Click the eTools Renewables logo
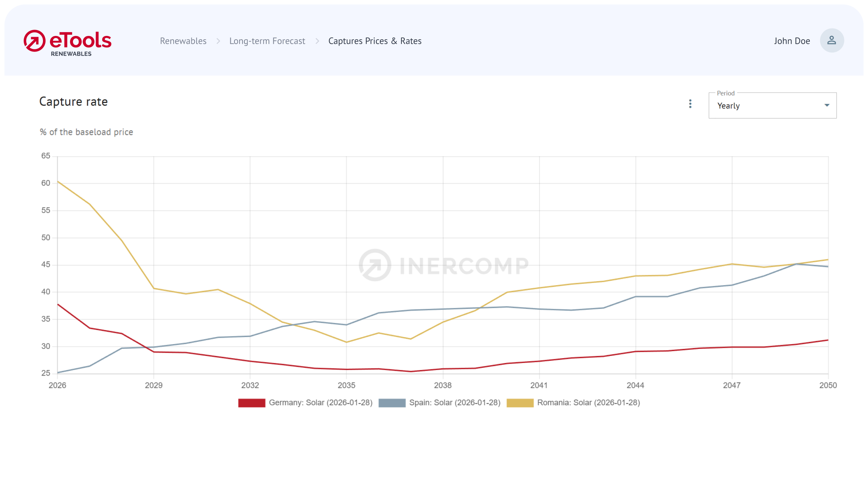The height and width of the screenshot is (493, 868). tap(67, 42)
